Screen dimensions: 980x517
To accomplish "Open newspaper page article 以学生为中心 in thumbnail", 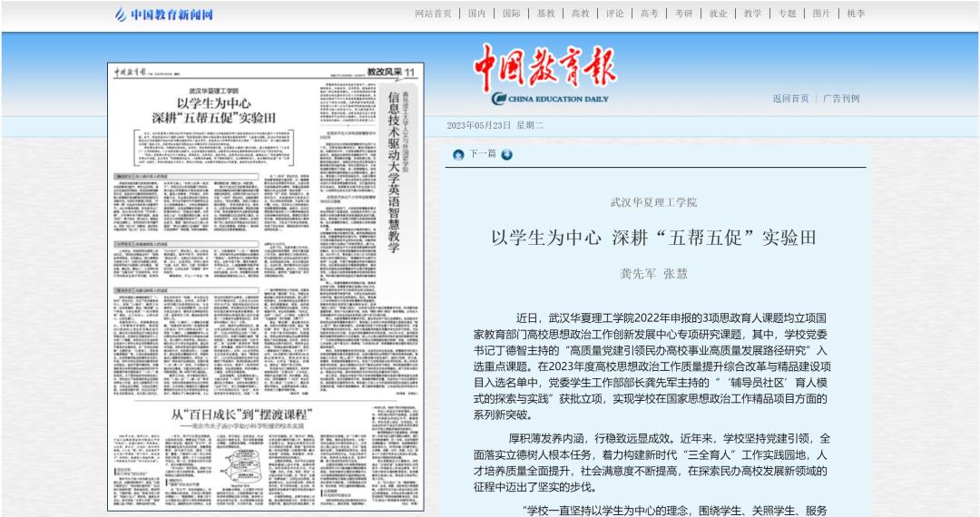I will coord(214,110).
